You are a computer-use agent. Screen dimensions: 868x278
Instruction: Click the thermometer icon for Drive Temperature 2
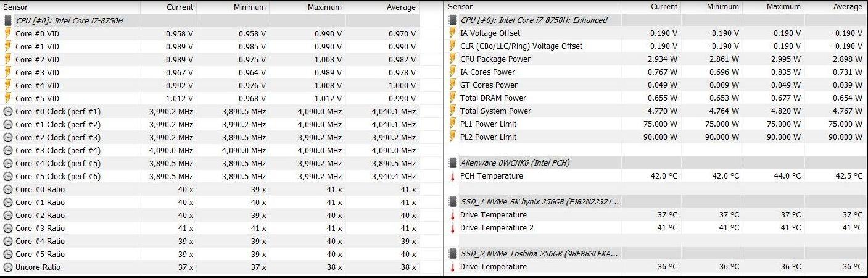point(452,228)
